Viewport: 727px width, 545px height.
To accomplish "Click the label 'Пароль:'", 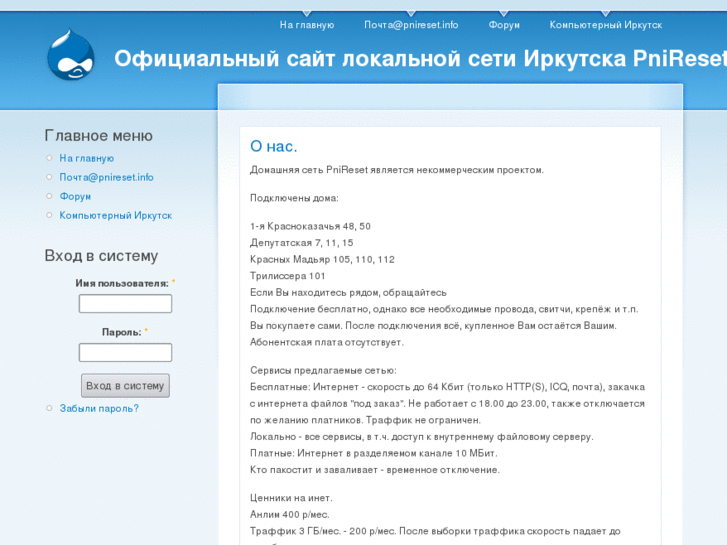I will coord(121,332).
